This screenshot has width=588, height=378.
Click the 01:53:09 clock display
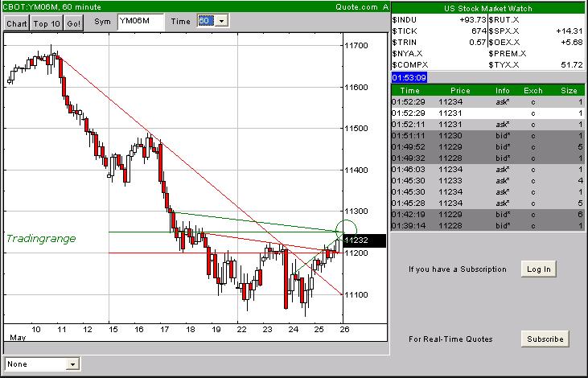pos(409,78)
